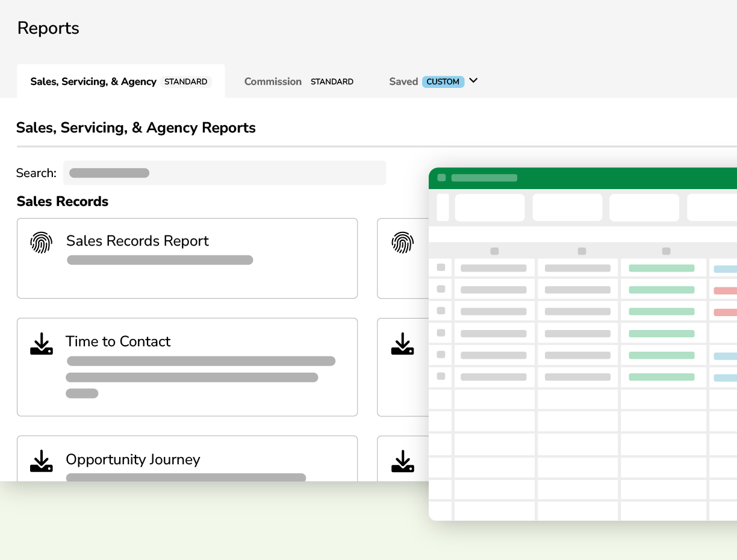The width and height of the screenshot is (737, 560).
Task: Check the third spreadsheet column header checkbox
Action: click(x=665, y=251)
